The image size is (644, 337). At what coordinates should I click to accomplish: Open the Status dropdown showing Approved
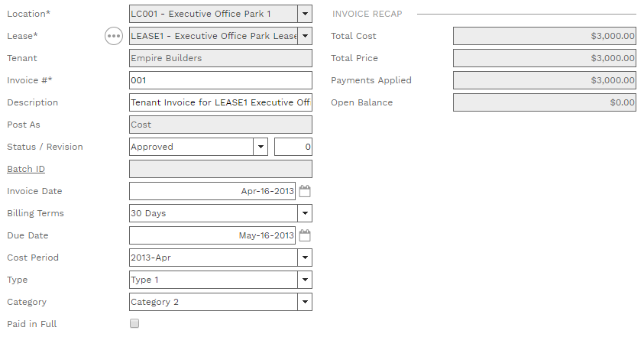[261, 147]
